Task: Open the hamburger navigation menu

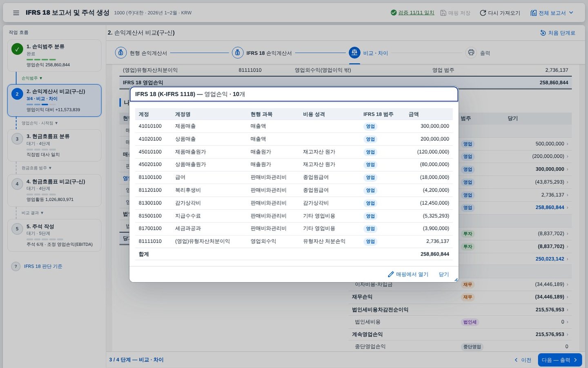Action: [x=16, y=13]
